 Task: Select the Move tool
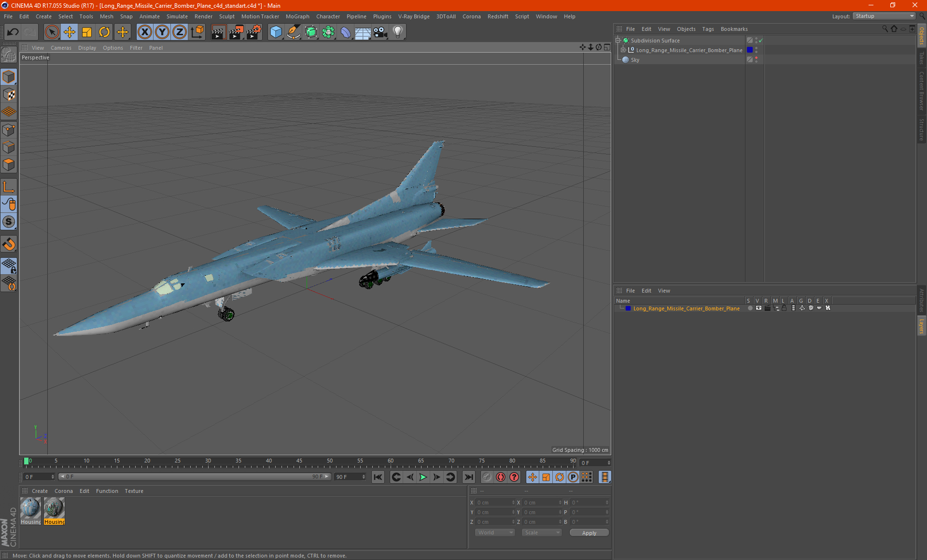[70, 32]
